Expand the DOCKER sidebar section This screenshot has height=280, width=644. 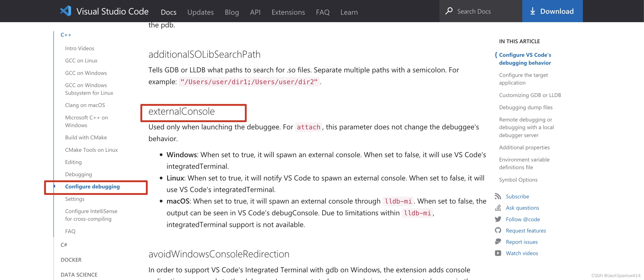point(71,259)
